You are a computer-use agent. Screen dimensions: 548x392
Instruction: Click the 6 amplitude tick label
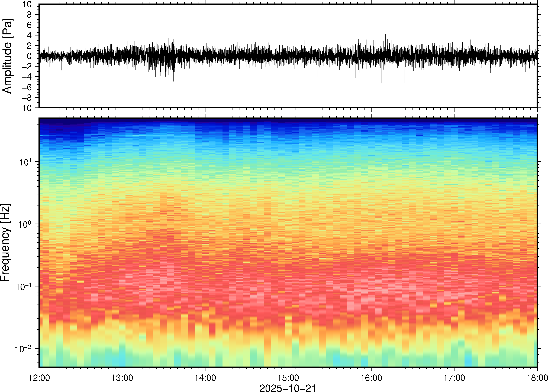(x=29, y=25)
